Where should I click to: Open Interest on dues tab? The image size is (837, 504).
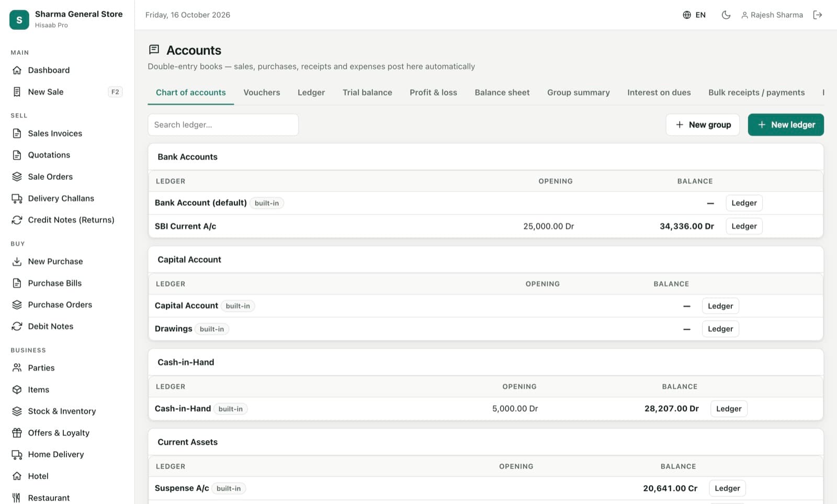coord(659,93)
